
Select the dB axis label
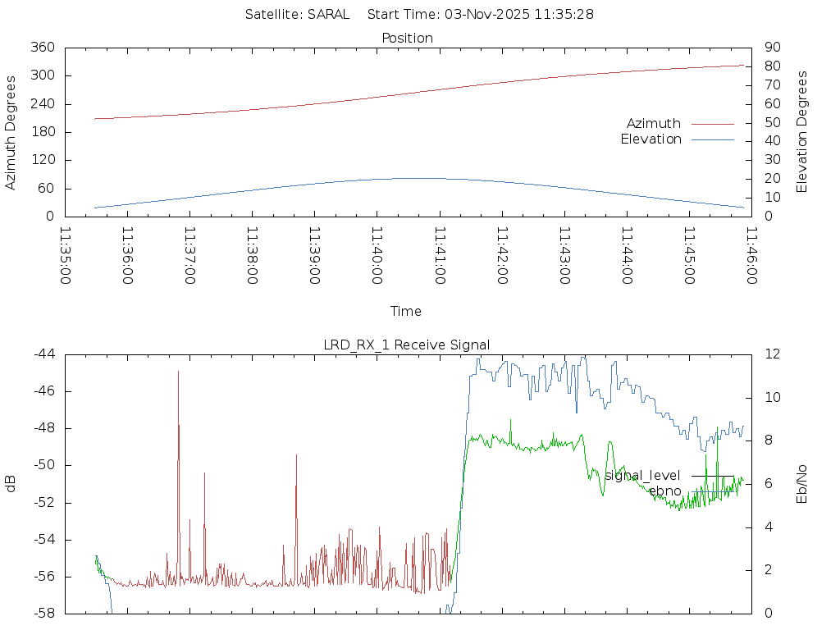tap(11, 483)
